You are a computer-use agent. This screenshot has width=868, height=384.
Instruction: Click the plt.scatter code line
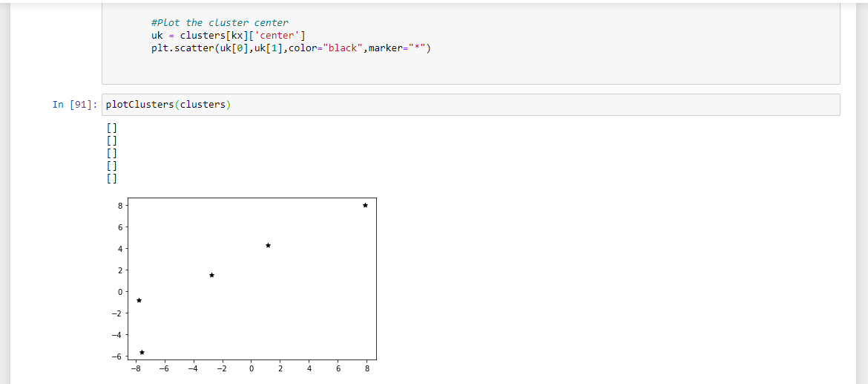coord(291,48)
